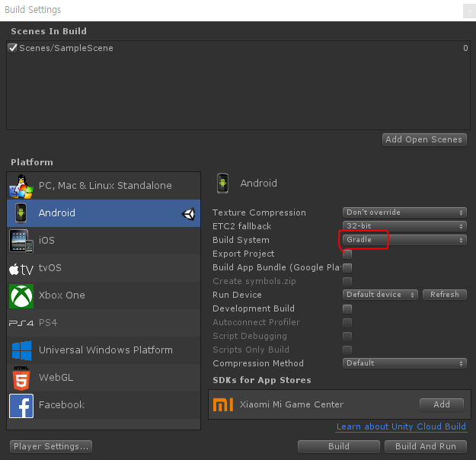Click the PC, Mac & Linux Standalone platform icon
Image resolution: width=476 pixels, height=460 pixels.
point(21,186)
